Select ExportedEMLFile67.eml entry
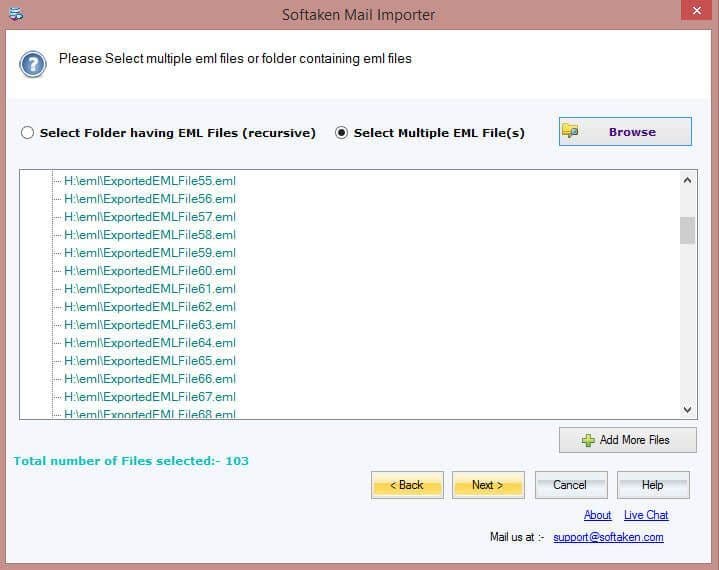 tap(149, 397)
